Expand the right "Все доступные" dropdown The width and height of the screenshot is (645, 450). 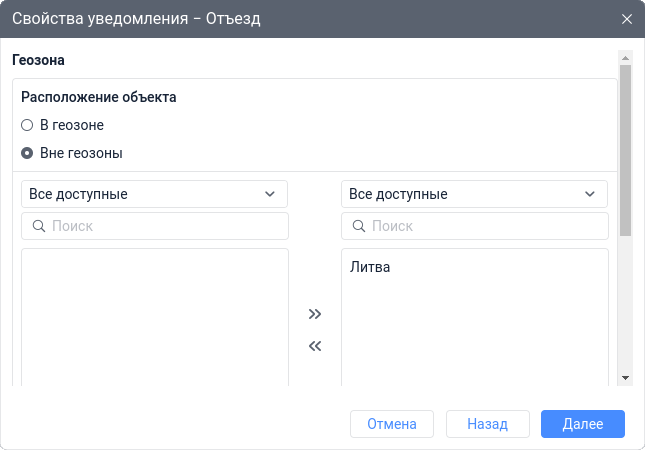475,194
